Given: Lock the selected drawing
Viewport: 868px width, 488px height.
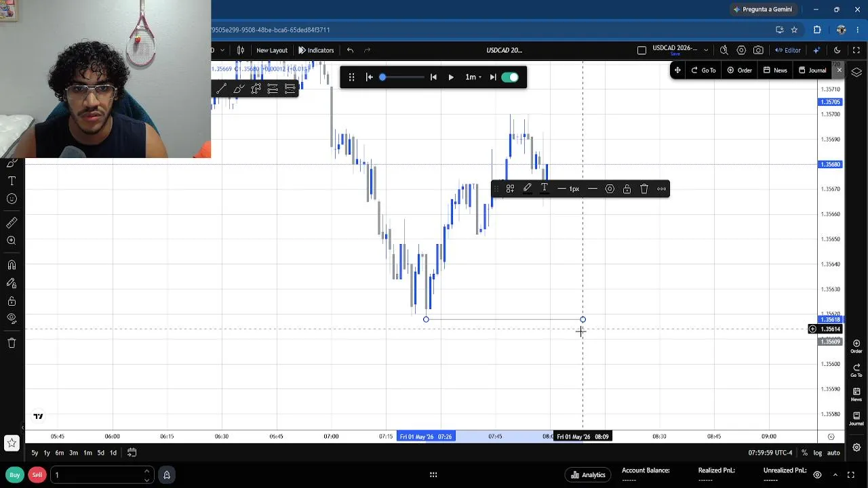Looking at the screenshot, I should point(627,189).
